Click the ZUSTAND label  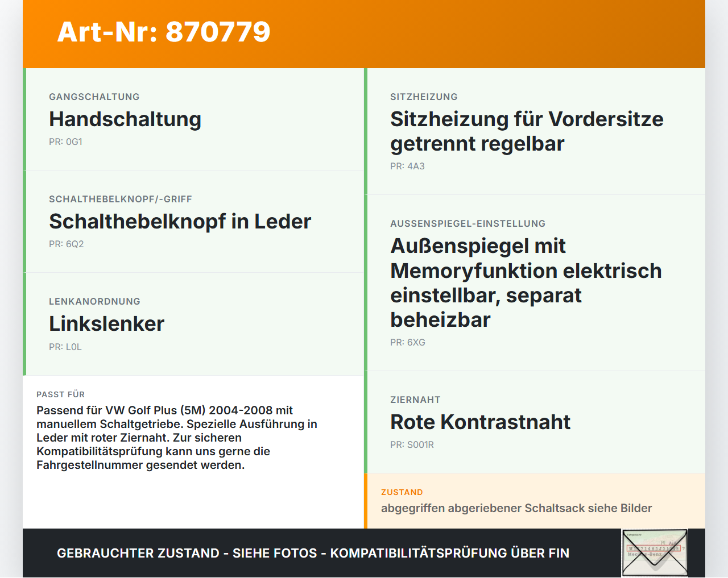point(402,492)
